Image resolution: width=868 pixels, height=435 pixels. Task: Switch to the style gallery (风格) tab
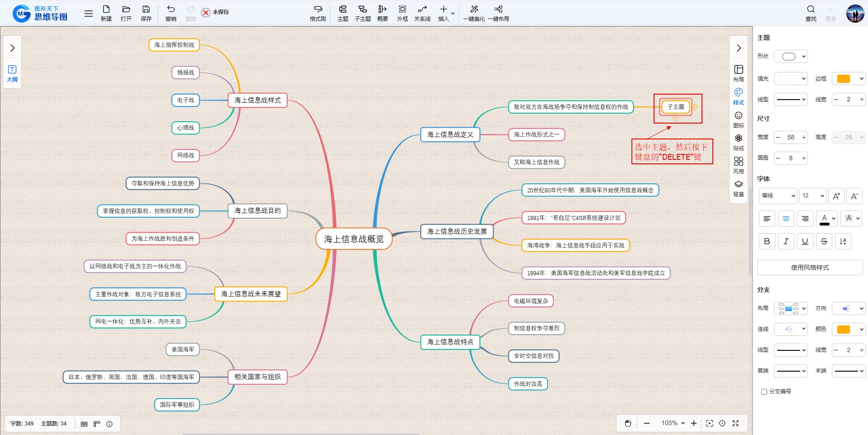tap(738, 165)
